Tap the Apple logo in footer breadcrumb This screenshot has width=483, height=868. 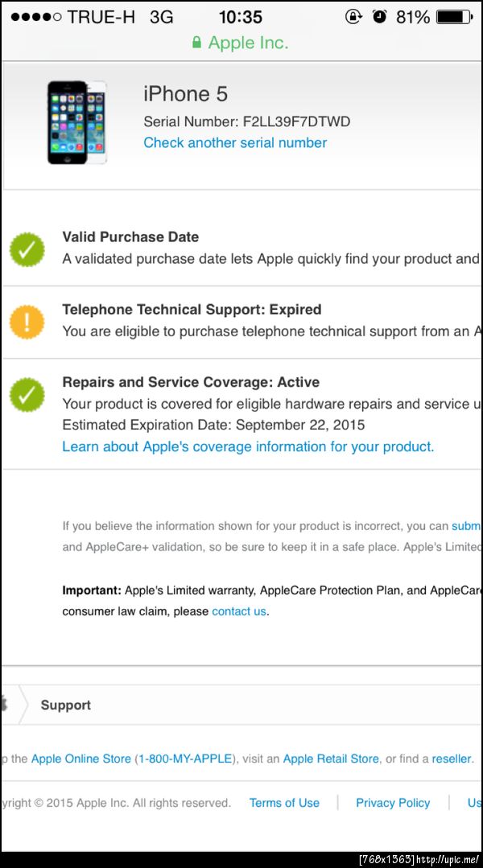3,705
